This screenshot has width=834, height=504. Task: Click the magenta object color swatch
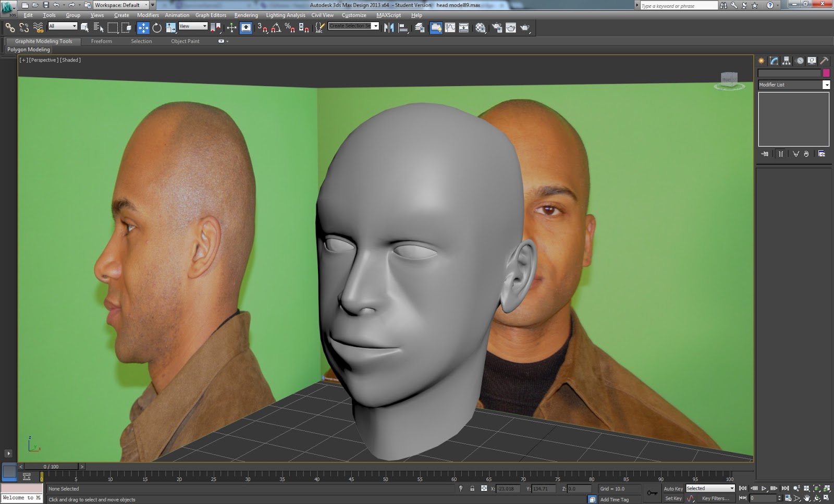[826, 73]
